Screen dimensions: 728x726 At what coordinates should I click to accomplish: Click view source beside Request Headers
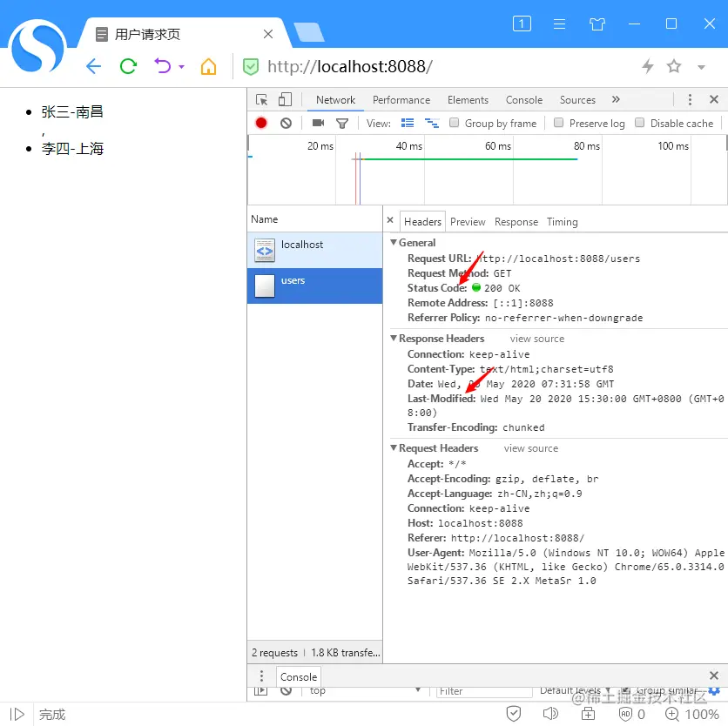pos(531,448)
